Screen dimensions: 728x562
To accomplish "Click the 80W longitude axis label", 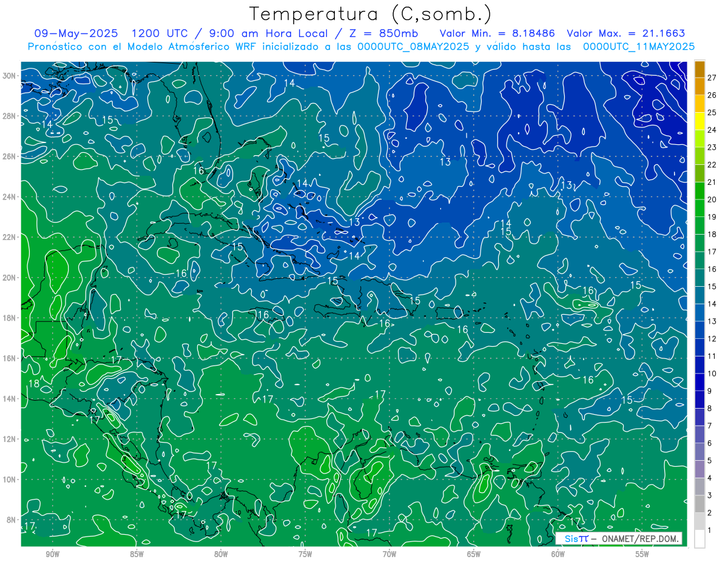I will tap(221, 554).
